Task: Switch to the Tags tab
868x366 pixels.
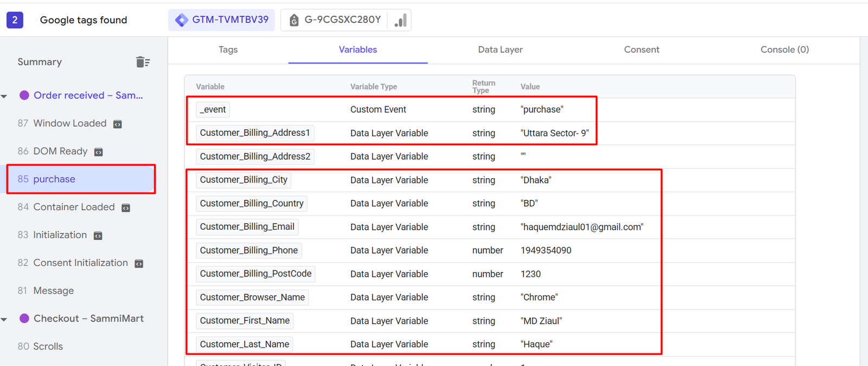Action: pos(228,49)
